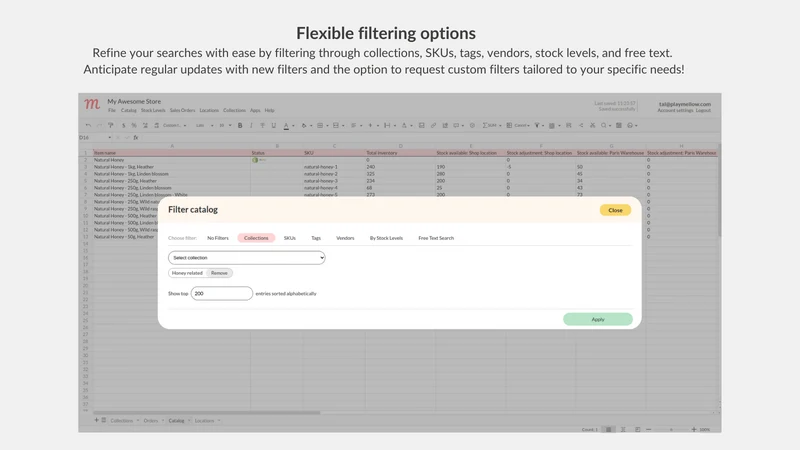
Task: Click the zoom out minus icon
Action: pos(648,430)
